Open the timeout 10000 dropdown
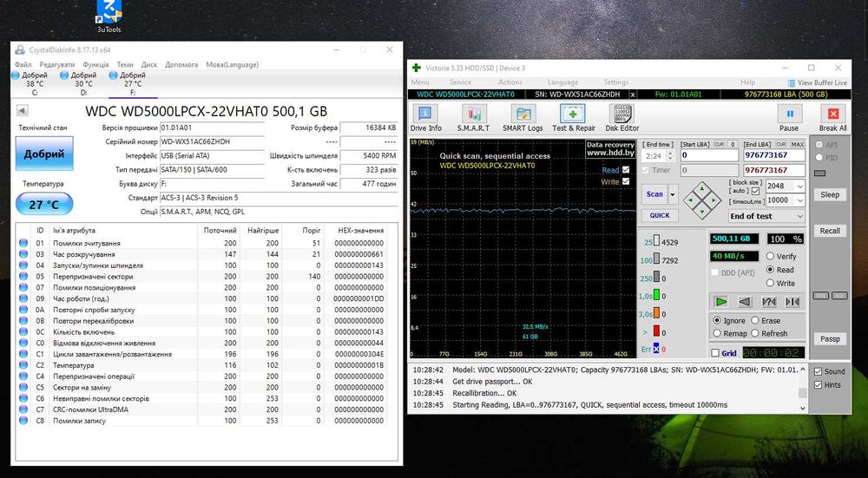This screenshot has width=868, height=478. tap(799, 200)
